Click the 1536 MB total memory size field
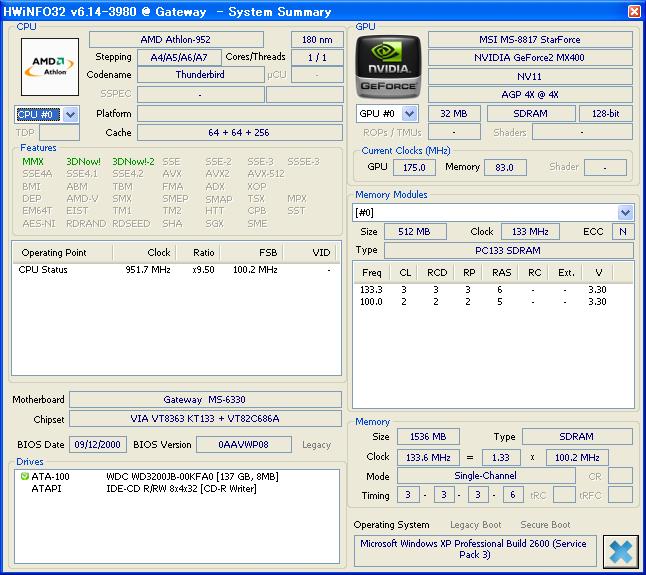This screenshot has width=646, height=575. coord(428,437)
